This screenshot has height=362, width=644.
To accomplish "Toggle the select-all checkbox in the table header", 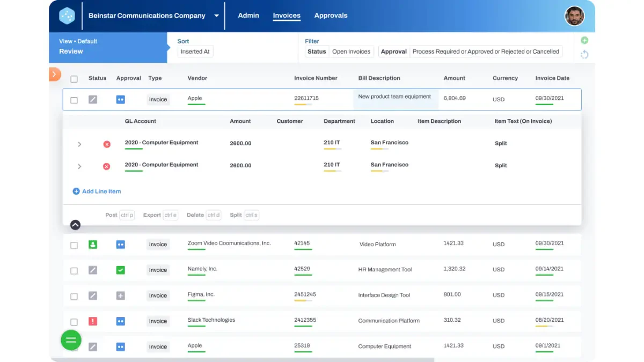I will tap(74, 79).
